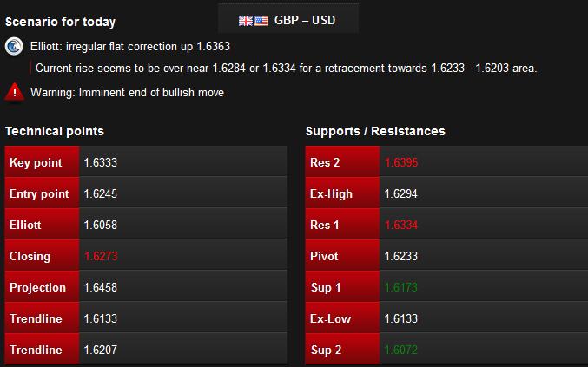Viewport: 588px width, 367px height.
Task: Click the Technical points heading
Action: pyautogui.click(x=55, y=131)
